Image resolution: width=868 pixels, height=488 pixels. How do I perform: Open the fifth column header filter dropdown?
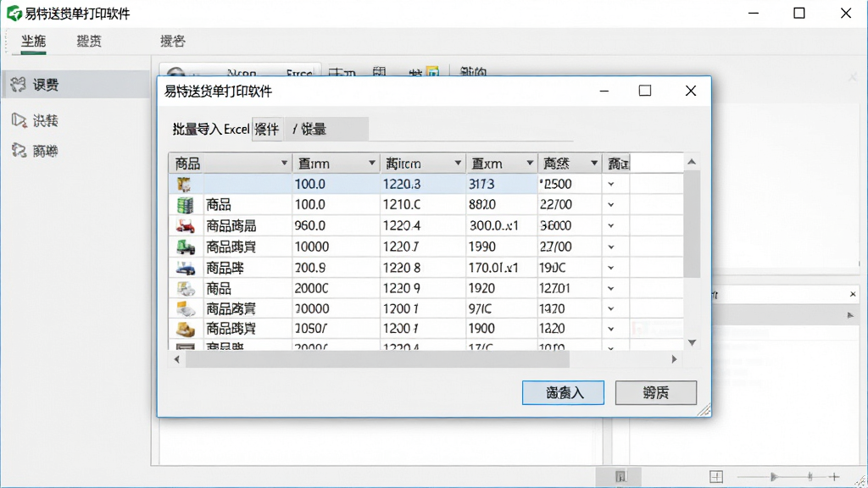pos(594,164)
